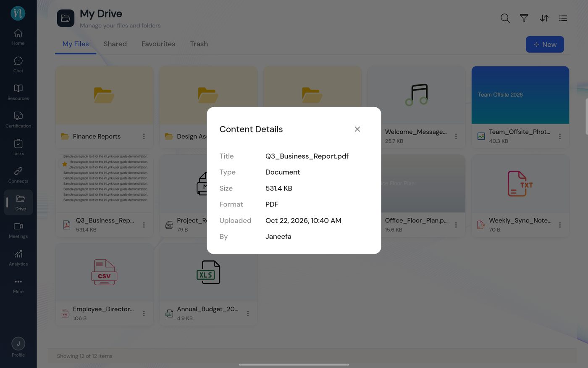The width and height of the screenshot is (588, 368).
Task: Open options menu for Office_Floor_Plan file
Action: coord(456,225)
